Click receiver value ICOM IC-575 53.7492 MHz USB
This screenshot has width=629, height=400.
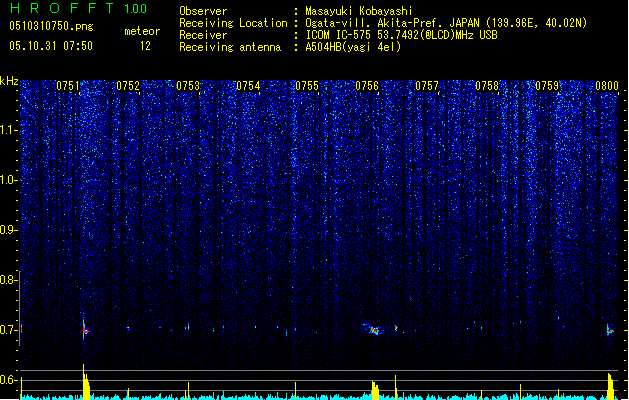coord(401,35)
